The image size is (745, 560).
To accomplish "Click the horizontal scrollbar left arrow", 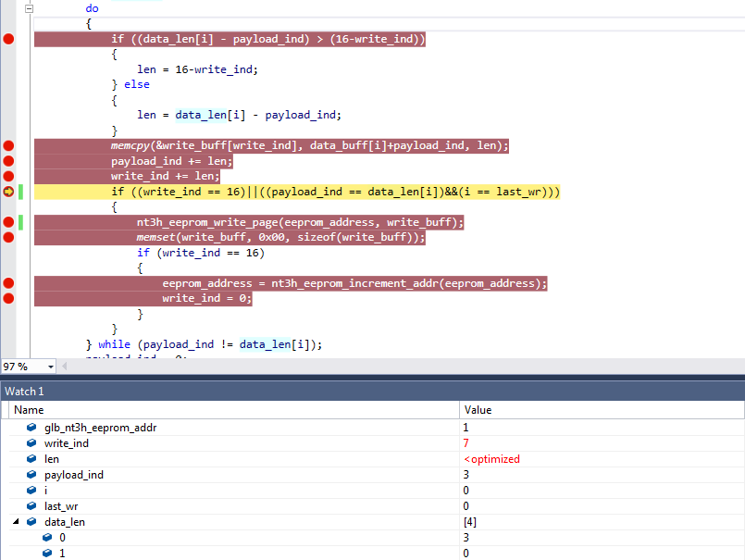I will [x=64, y=366].
